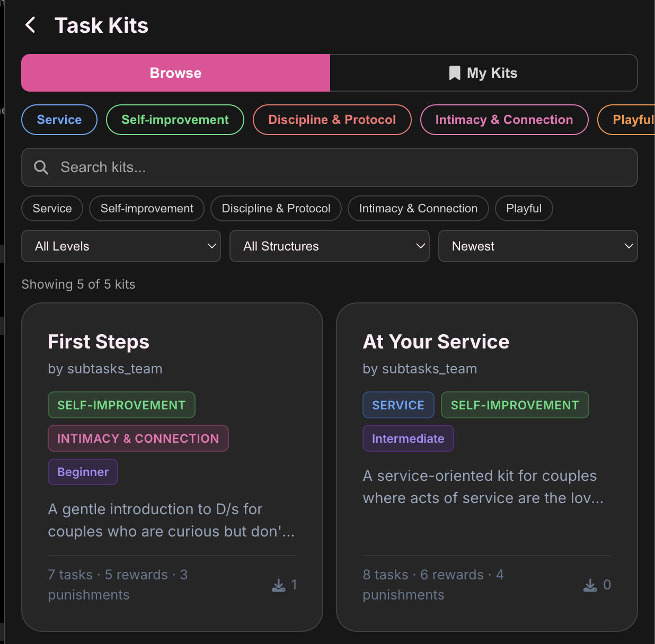Select the Self-improvement category pill
The image size is (655, 644).
click(175, 120)
